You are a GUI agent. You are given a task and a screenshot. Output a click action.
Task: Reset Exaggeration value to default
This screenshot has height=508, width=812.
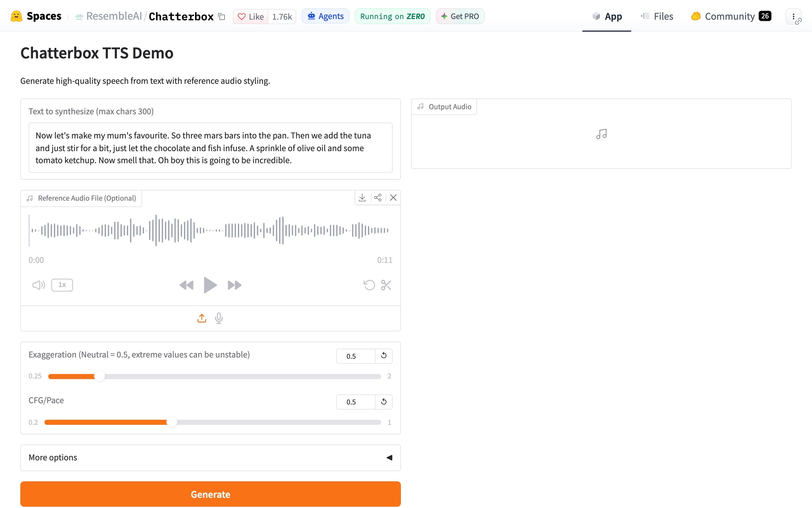(x=384, y=356)
